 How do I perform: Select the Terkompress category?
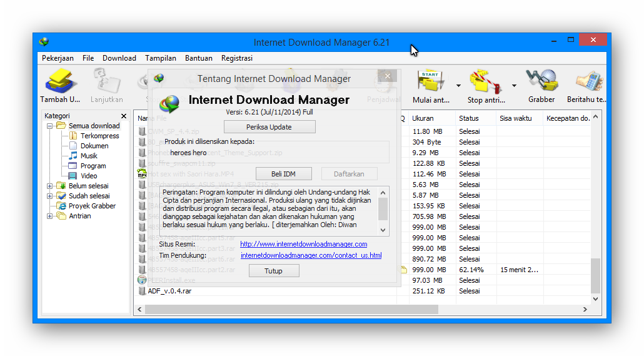(x=99, y=136)
